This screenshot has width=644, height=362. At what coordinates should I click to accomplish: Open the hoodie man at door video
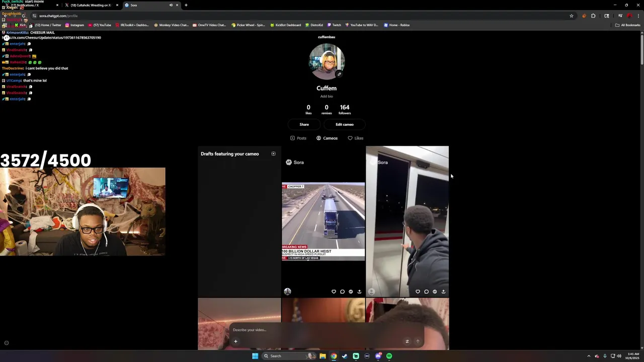tap(407, 221)
